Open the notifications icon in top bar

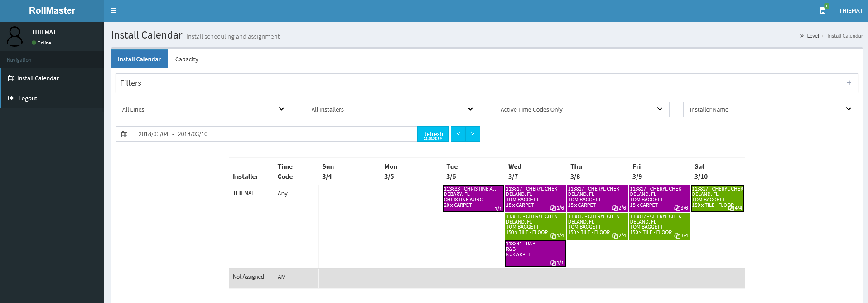point(823,10)
